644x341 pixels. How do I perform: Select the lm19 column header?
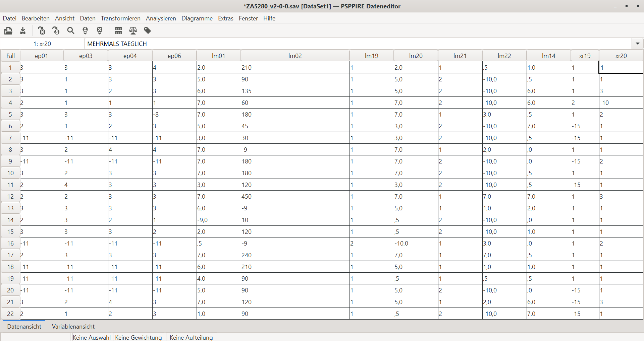coord(372,56)
